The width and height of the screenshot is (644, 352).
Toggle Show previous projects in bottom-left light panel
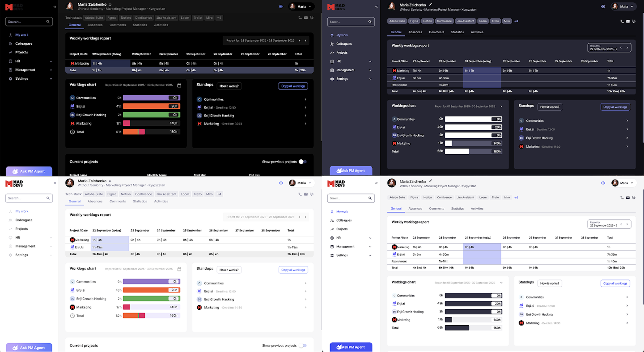[x=303, y=346]
